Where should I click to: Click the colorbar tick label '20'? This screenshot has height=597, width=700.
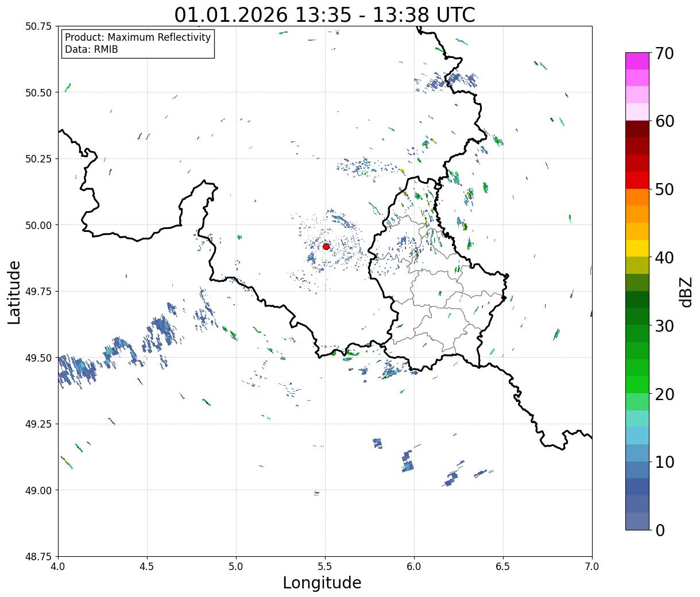[x=664, y=394]
